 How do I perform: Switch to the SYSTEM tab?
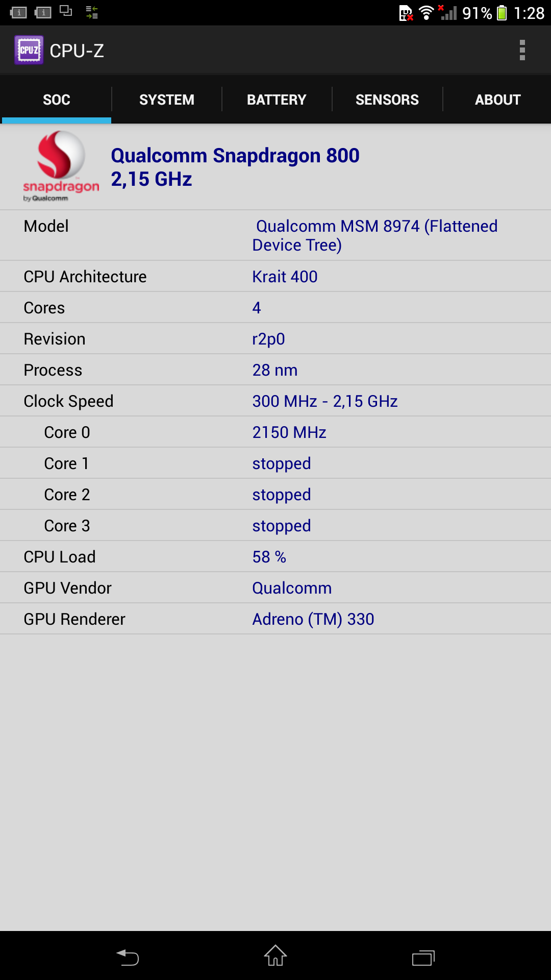[167, 100]
